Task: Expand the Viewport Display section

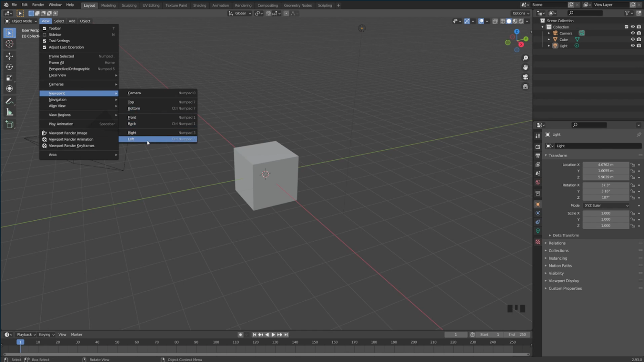Action: point(564,281)
